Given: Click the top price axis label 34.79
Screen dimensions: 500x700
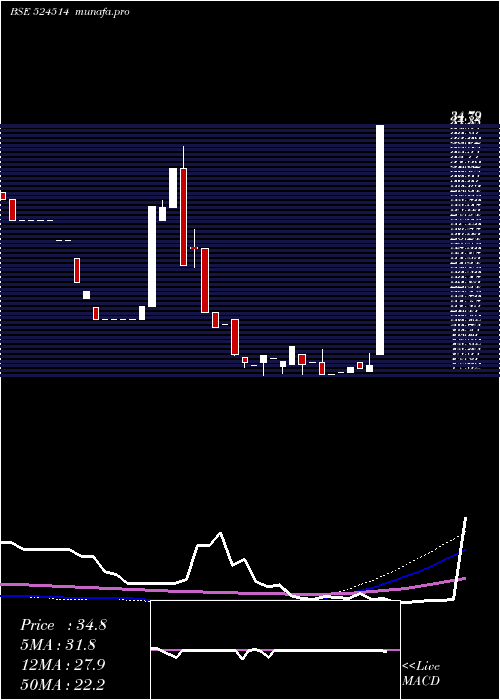Looking at the screenshot, I should click(x=466, y=118).
